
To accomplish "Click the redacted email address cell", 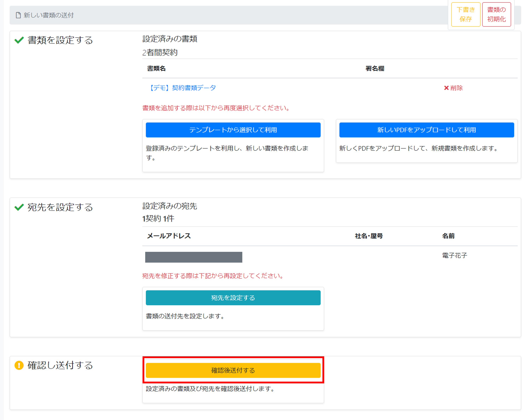I will [x=194, y=257].
